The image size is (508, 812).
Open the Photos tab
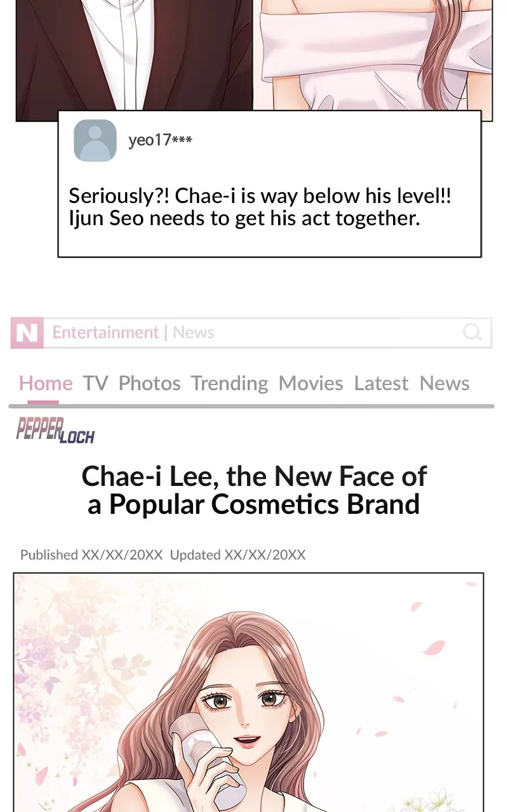tap(149, 383)
